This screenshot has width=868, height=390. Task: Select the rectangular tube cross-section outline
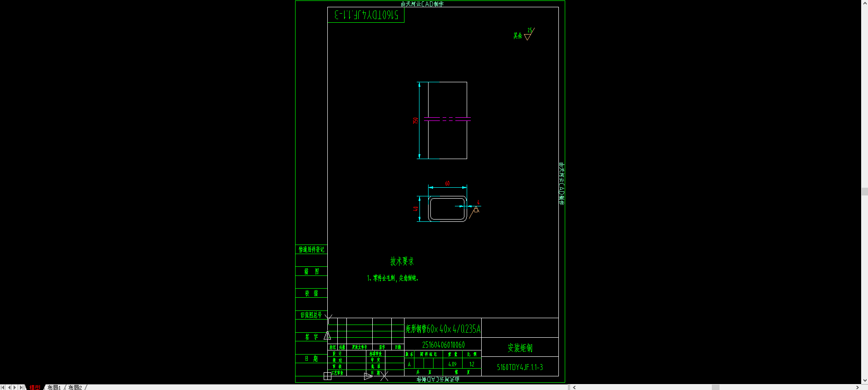tap(448, 209)
